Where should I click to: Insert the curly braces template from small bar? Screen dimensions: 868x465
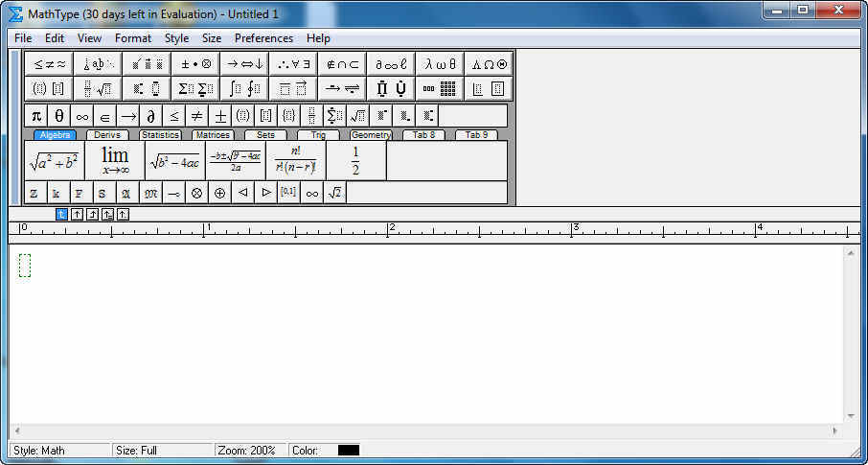click(289, 116)
